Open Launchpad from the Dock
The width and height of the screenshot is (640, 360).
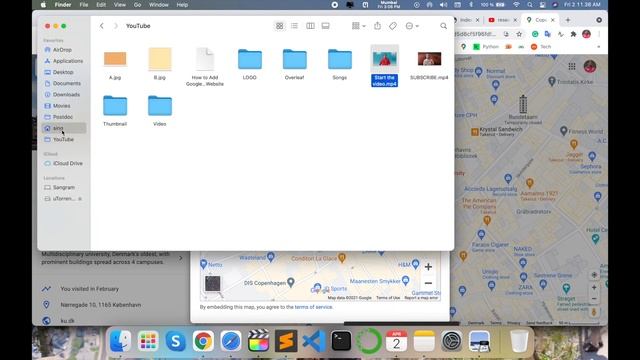148,341
